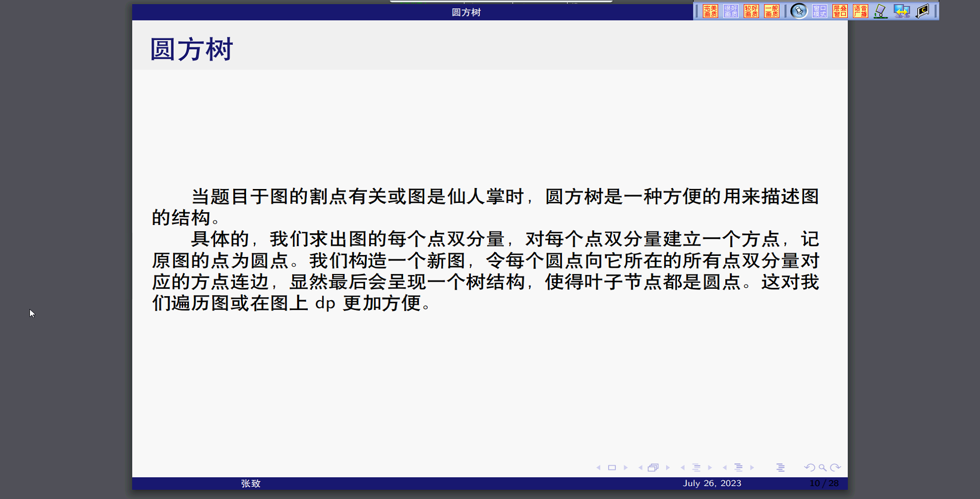The image size is (980, 499).
Task: Click the page counter 10 / 28
Action: click(x=824, y=483)
